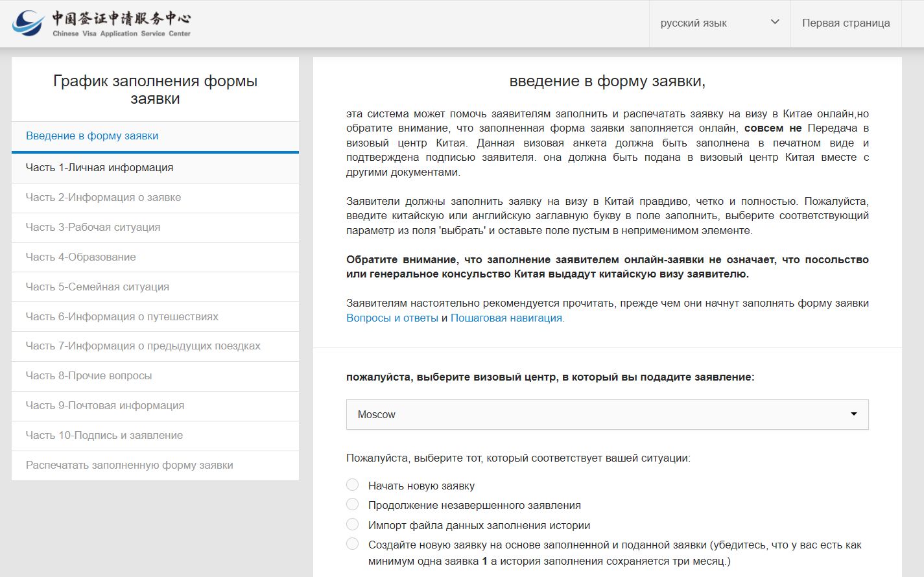The width and height of the screenshot is (924, 577).
Task: Expand the Moscow visa center dropdown
Action: 607,414
